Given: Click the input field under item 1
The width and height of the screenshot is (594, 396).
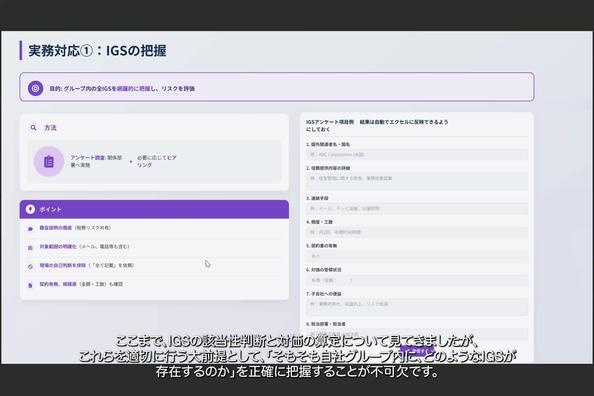Looking at the screenshot, I should (417, 155).
